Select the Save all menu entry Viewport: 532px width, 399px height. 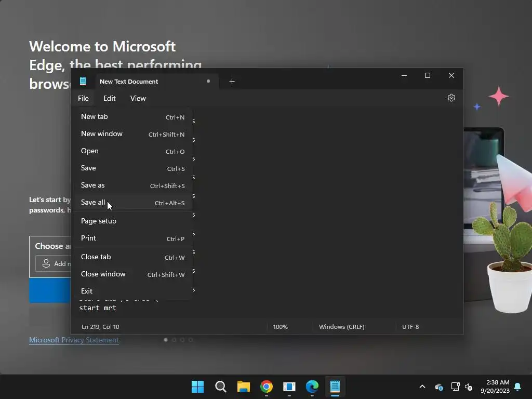[132, 203]
